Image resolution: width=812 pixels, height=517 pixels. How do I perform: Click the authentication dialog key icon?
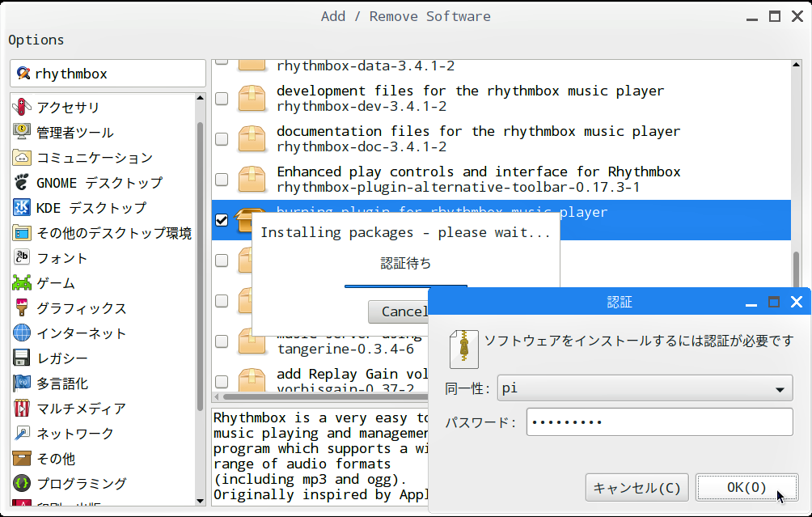463,350
